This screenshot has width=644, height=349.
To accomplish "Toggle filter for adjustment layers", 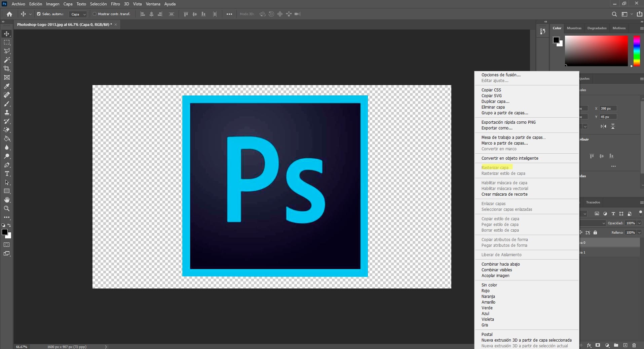I will (x=605, y=214).
